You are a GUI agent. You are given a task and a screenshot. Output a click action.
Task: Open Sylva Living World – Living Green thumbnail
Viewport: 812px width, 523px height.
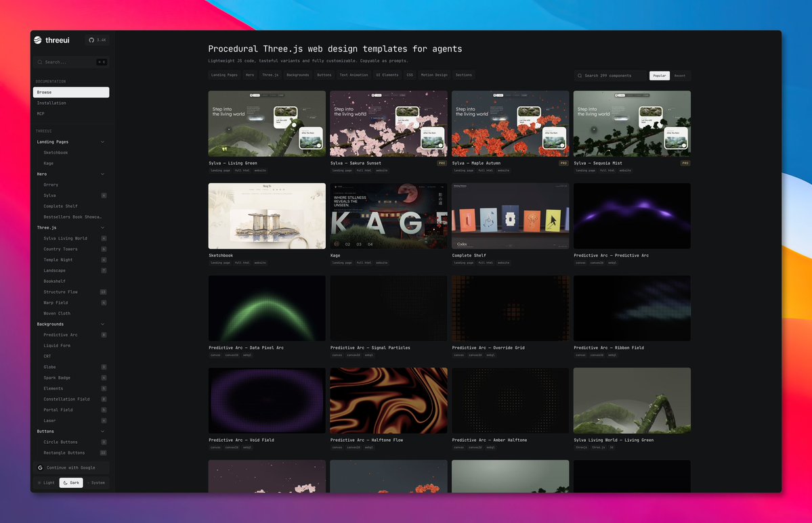(x=632, y=401)
